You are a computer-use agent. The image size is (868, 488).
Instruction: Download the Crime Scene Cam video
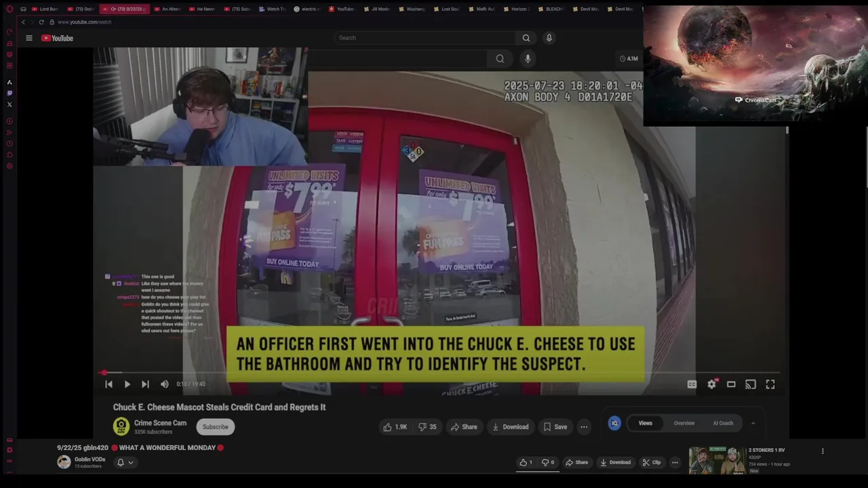(510, 427)
